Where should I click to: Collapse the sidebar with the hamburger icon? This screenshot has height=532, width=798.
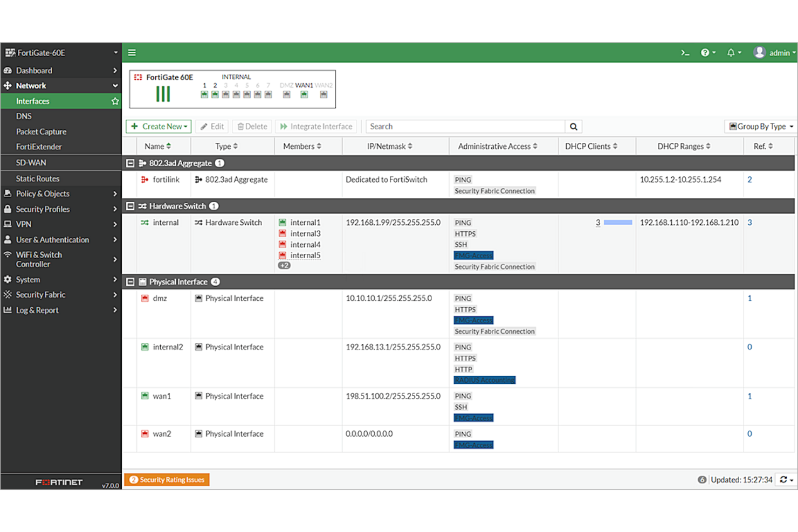[132, 52]
